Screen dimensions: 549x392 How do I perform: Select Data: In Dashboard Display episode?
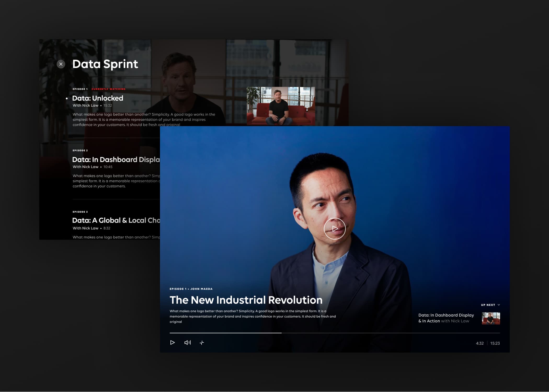tap(116, 160)
